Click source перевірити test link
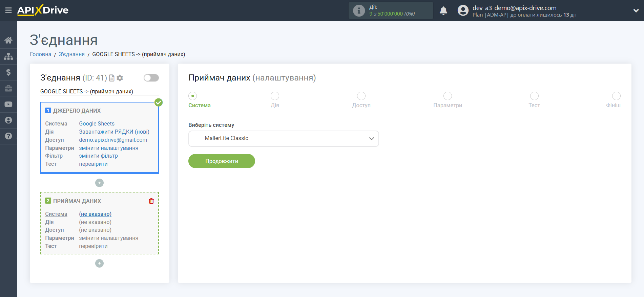This screenshot has height=297, width=644. 93,164
